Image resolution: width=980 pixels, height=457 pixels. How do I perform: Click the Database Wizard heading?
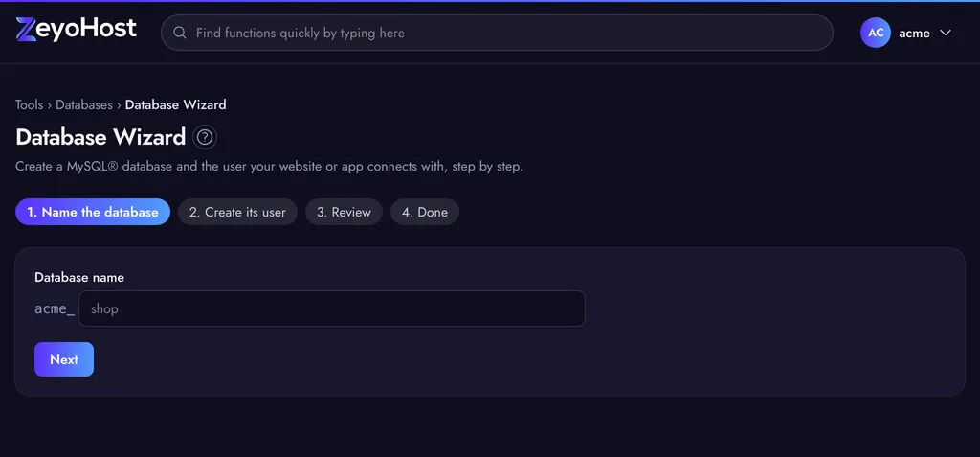(x=100, y=137)
